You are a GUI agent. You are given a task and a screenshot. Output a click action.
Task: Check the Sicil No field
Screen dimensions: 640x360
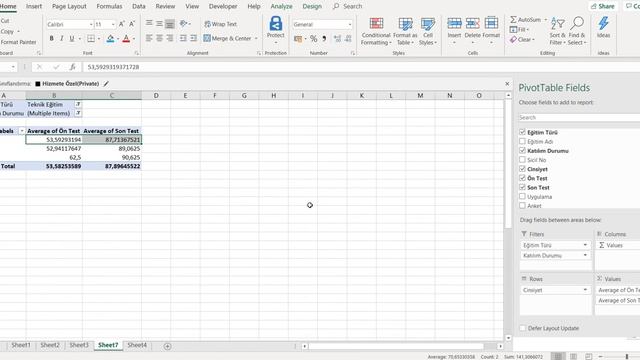click(522, 160)
